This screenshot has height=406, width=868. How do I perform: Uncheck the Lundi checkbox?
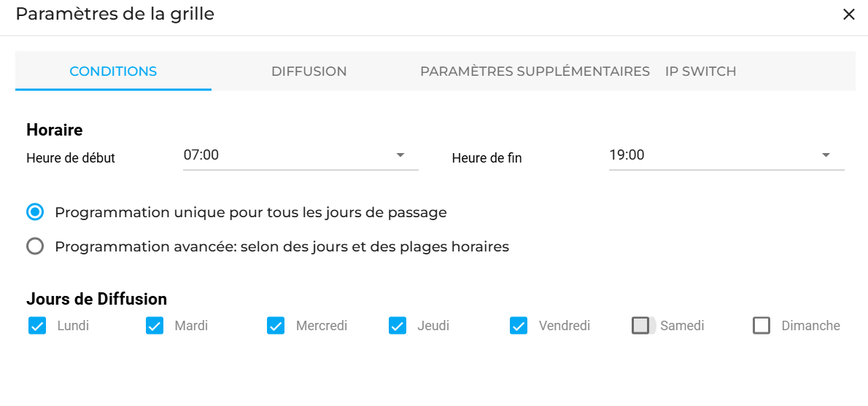click(x=37, y=326)
